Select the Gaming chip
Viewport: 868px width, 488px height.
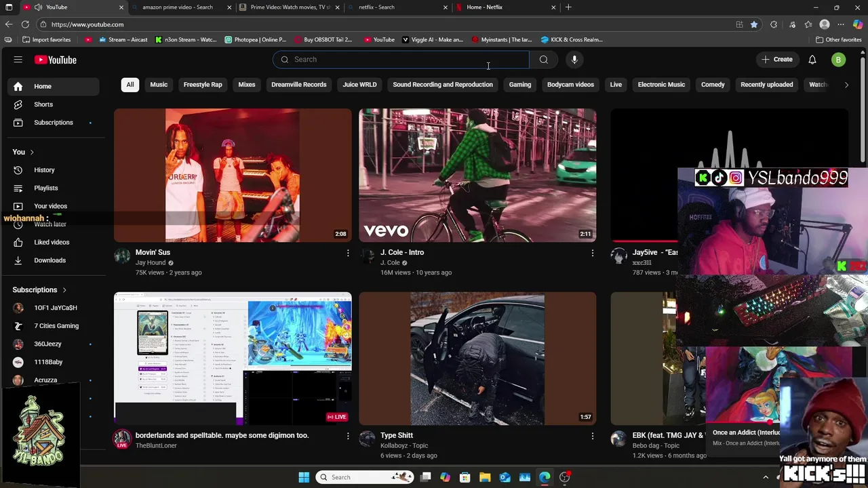point(520,85)
